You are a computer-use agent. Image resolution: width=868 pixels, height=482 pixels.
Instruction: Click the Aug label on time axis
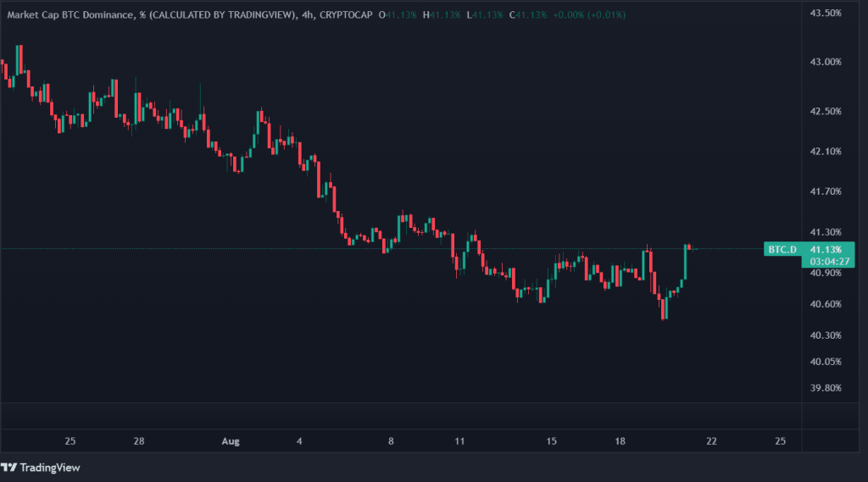tap(231, 441)
